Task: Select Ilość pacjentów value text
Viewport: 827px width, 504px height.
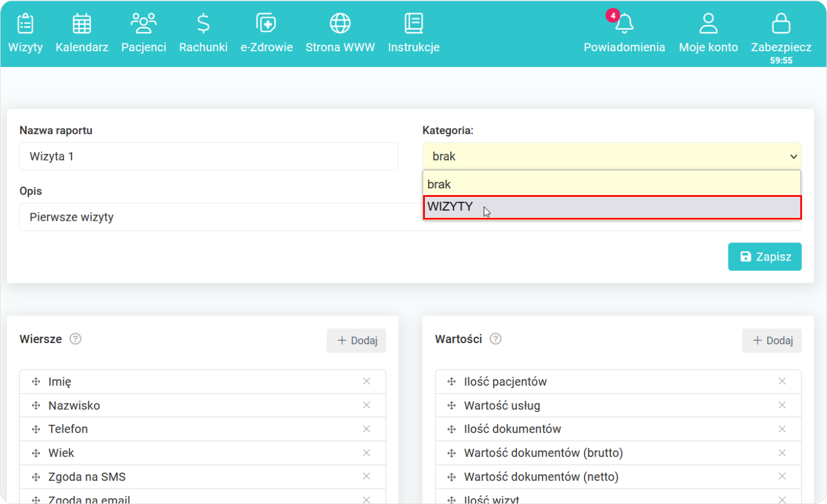Action: point(505,382)
